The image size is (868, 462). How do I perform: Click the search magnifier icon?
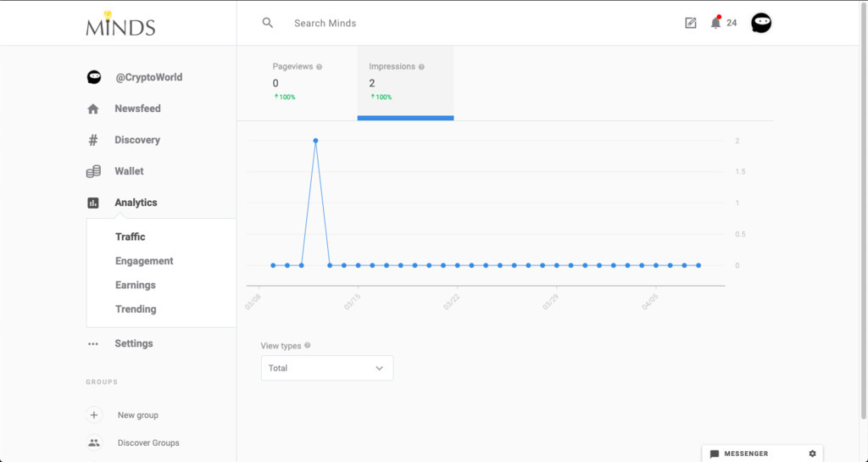(x=268, y=23)
